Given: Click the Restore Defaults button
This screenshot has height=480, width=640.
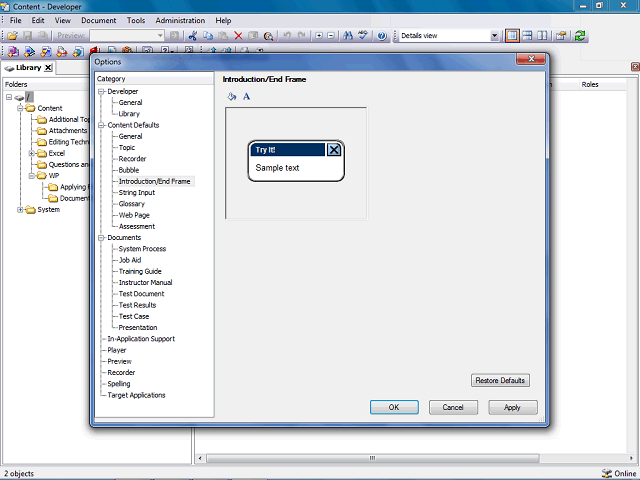Looking at the screenshot, I should (x=500, y=380).
